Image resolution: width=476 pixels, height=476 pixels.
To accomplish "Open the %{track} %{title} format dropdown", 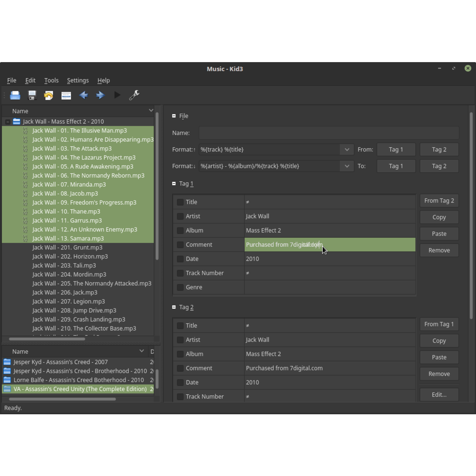I will tap(347, 149).
